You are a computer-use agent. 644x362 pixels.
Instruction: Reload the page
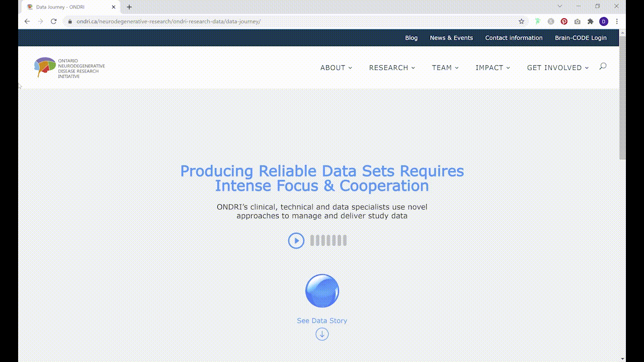coord(53,22)
